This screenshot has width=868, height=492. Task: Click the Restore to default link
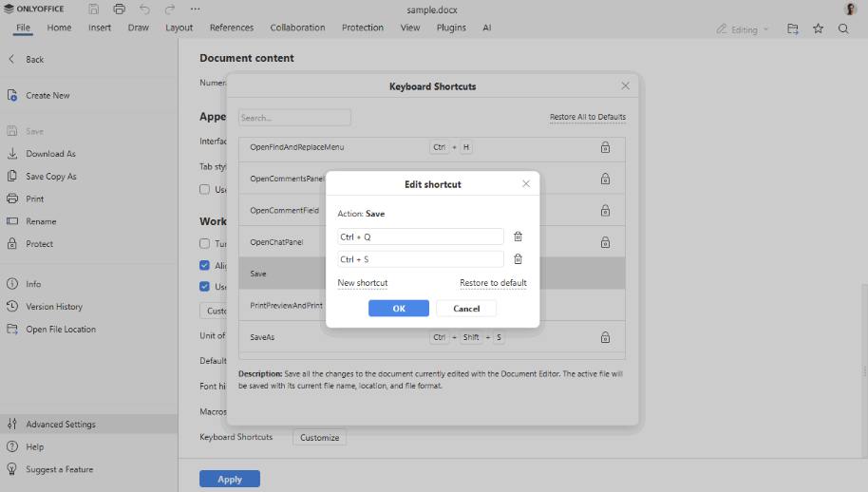[x=493, y=283]
